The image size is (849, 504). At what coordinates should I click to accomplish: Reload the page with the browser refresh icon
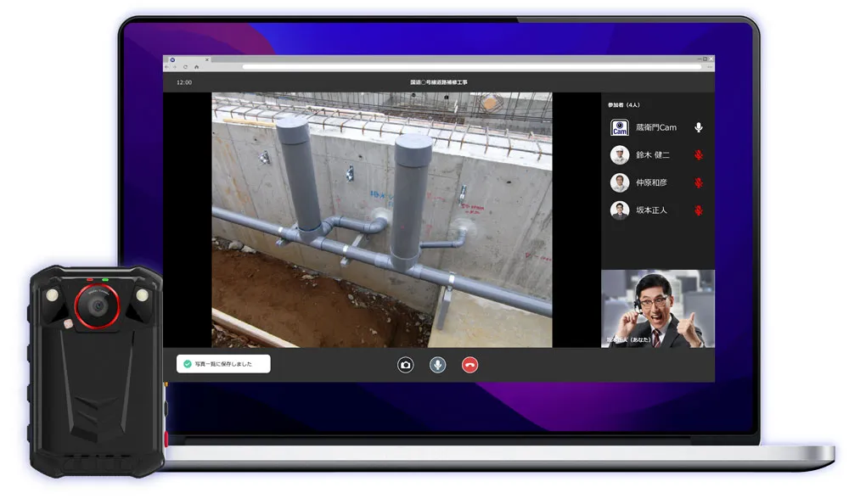coord(186,66)
